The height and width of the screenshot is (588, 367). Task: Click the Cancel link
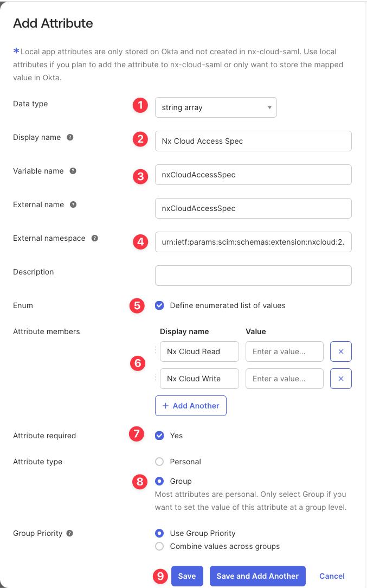click(x=331, y=576)
